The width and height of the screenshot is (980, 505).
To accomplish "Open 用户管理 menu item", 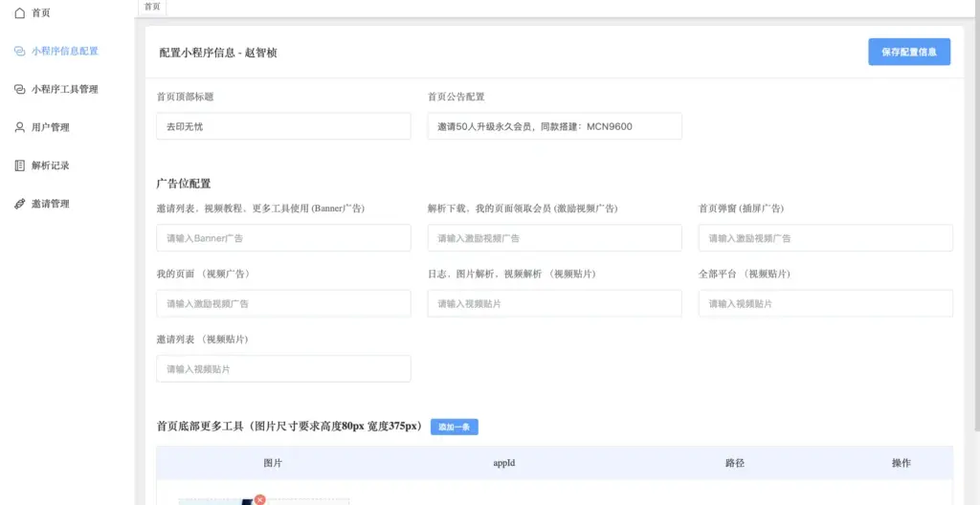I will click(x=51, y=127).
